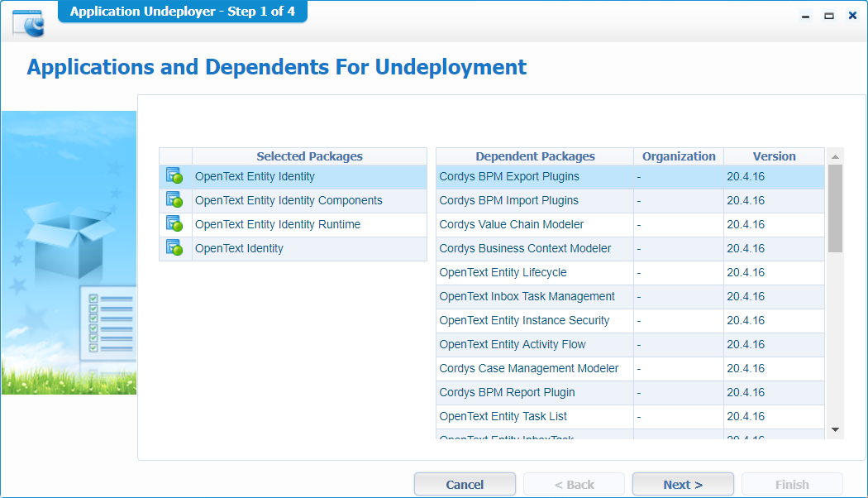Click the disabled Finish button
This screenshot has height=498, width=868.
[x=792, y=484]
